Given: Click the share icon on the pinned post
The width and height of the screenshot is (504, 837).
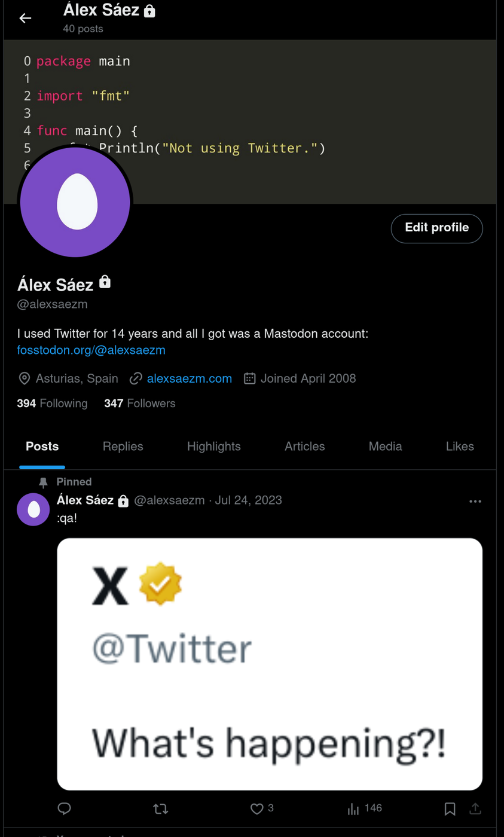Looking at the screenshot, I should (476, 809).
